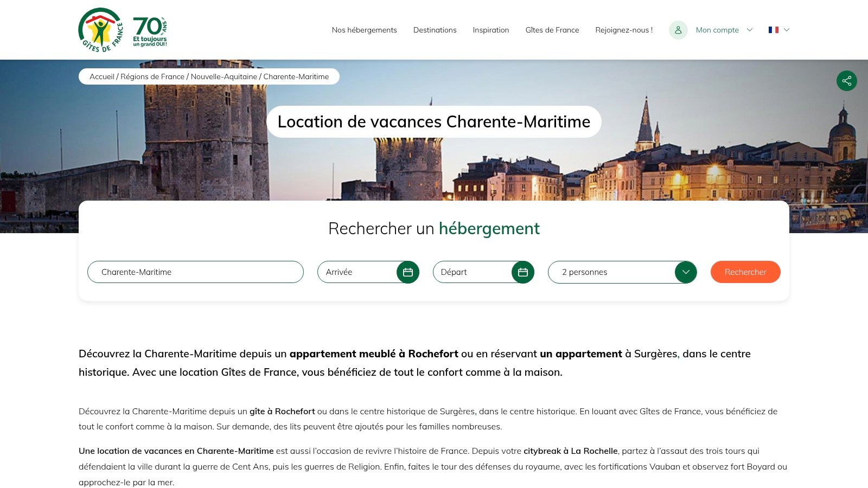Click the Gîtes de France logo
The height and width of the screenshot is (488, 868).
101,30
